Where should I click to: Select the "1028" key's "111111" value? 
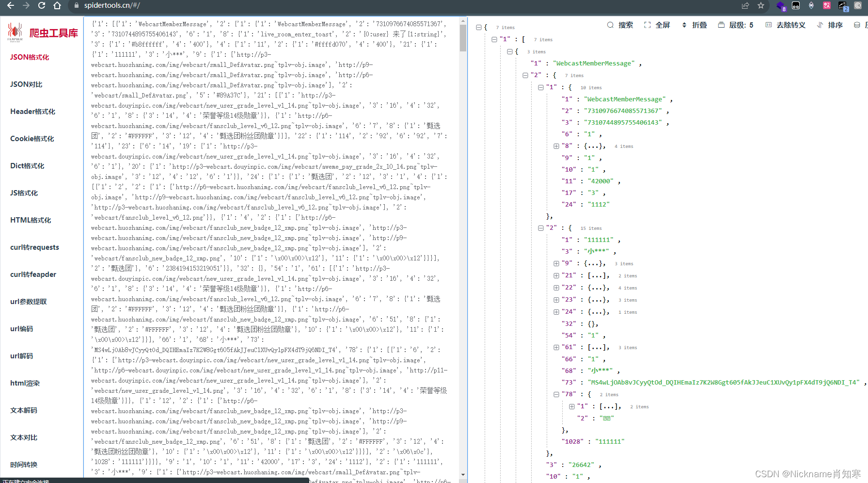(610, 441)
